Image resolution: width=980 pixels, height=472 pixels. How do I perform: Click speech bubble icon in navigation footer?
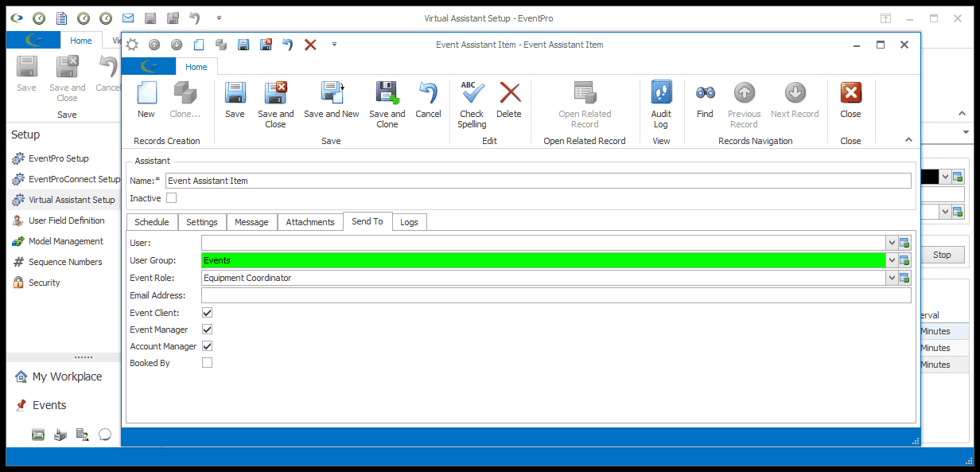104,434
